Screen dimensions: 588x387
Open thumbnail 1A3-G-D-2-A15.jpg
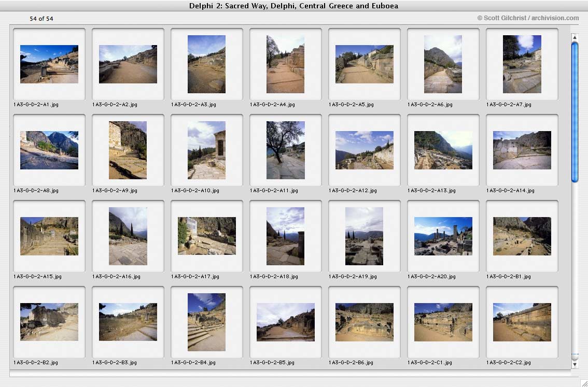tap(49, 236)
